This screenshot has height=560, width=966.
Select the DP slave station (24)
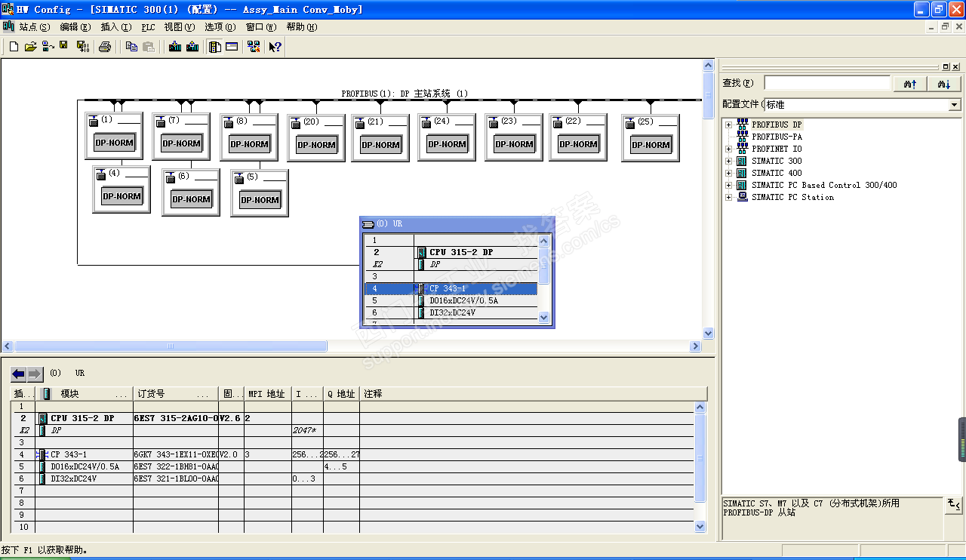(447, 137)
